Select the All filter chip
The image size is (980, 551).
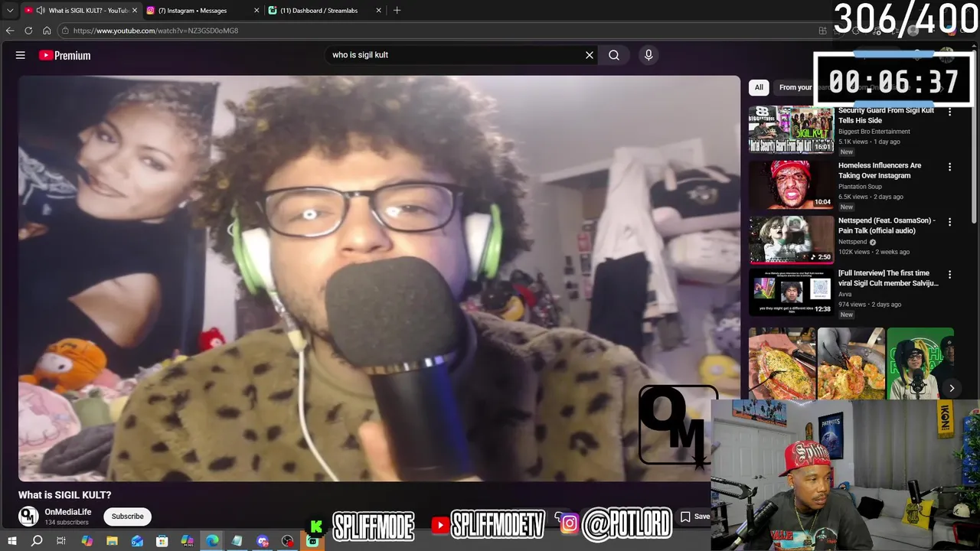759,87
